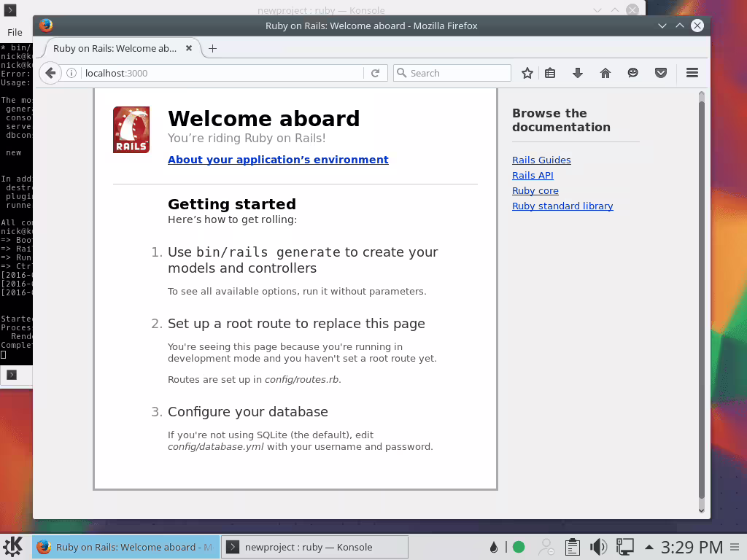The width and height of the screenshot is (747, 560).
Task: Open the clipboard tray icon
Action: click(572, 547)
